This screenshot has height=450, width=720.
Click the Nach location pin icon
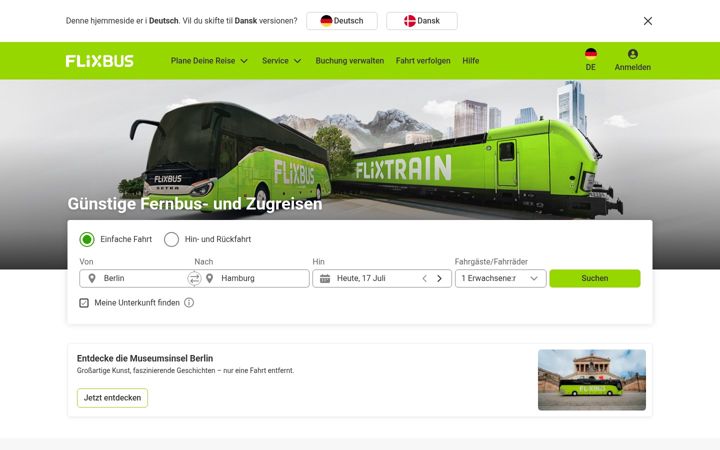[209, 278]
